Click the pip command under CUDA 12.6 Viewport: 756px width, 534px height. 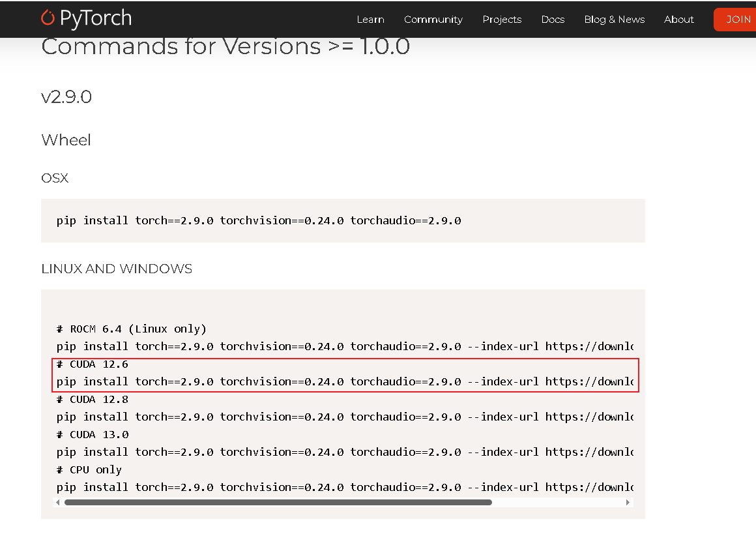tap(345, 381)
